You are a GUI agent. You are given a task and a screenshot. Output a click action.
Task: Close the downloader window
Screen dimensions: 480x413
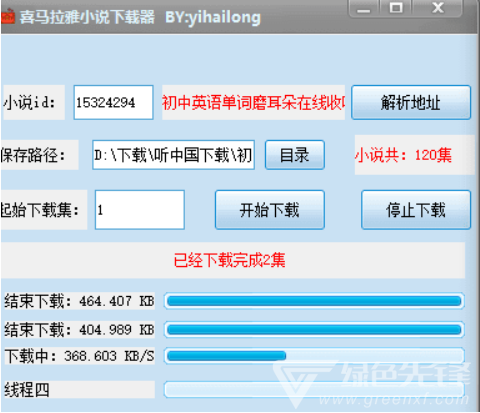[438, 8]
